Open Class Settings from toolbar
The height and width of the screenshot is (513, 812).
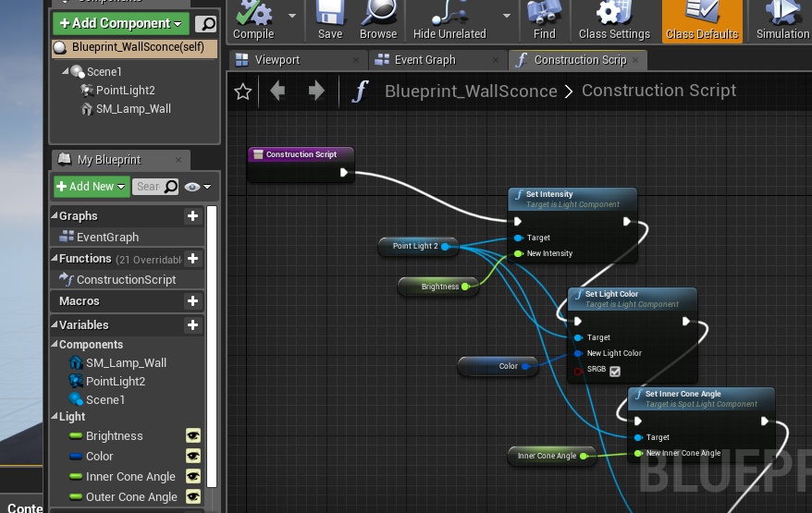click(x=613, y=13)
